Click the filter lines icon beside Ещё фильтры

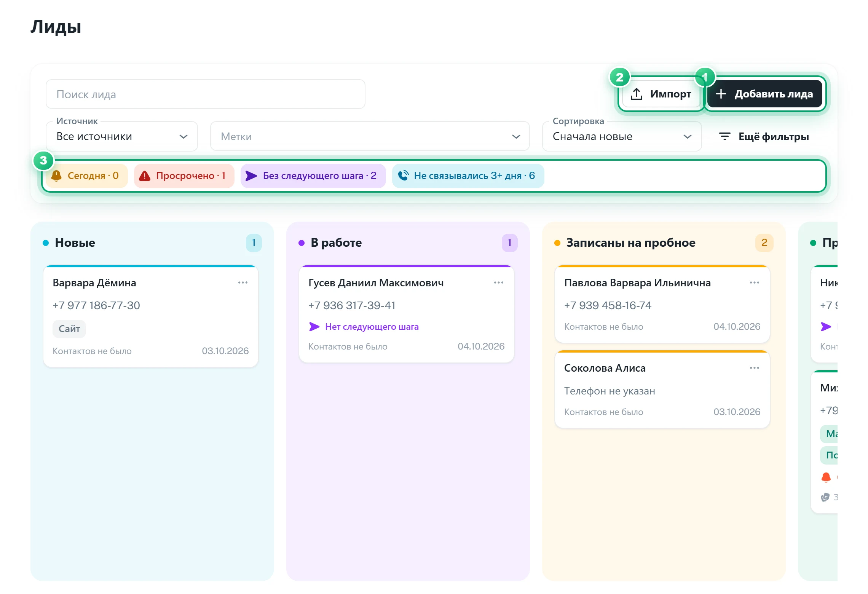pos(724,136)
